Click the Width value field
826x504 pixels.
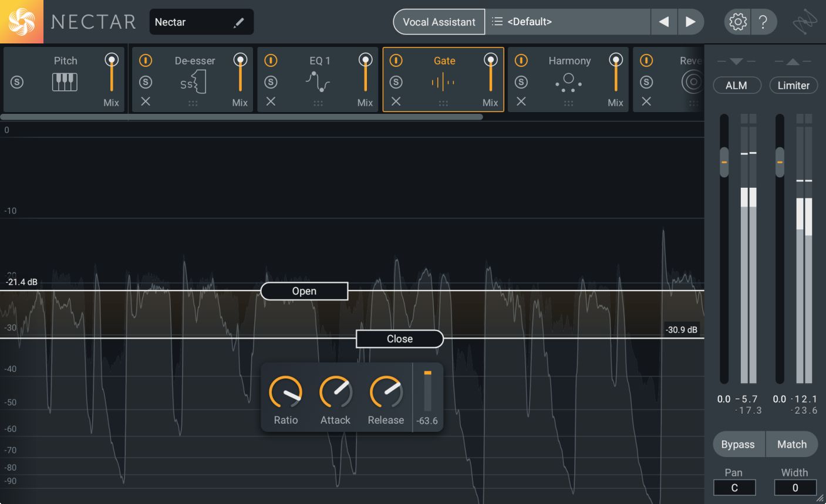point(795,488)
